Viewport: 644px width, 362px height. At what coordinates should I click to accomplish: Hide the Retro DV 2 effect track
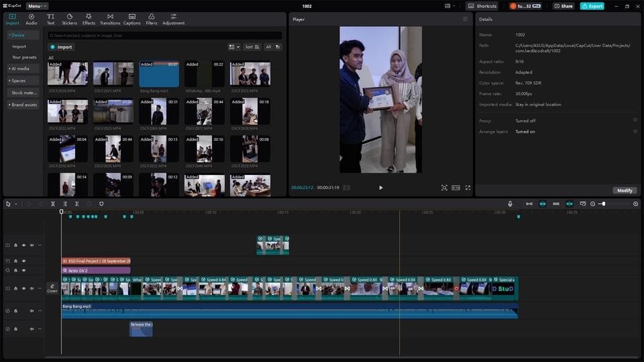tap(24, 270)
